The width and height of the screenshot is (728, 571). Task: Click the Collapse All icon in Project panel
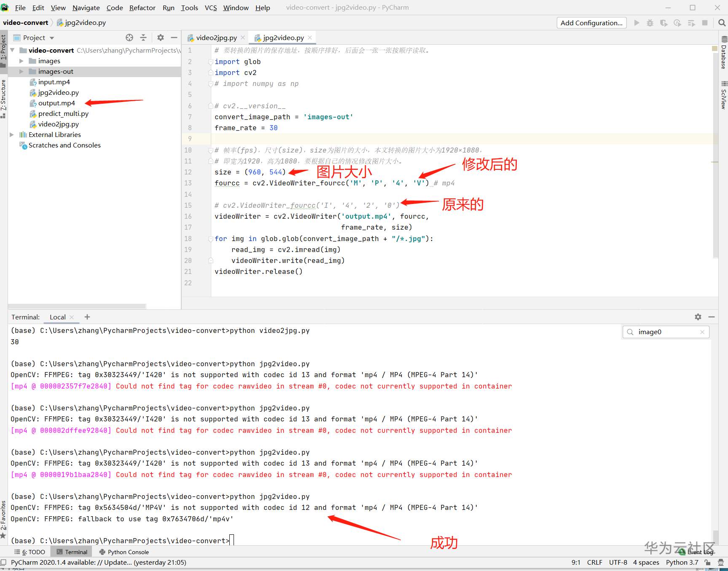(x=143, y=38)
